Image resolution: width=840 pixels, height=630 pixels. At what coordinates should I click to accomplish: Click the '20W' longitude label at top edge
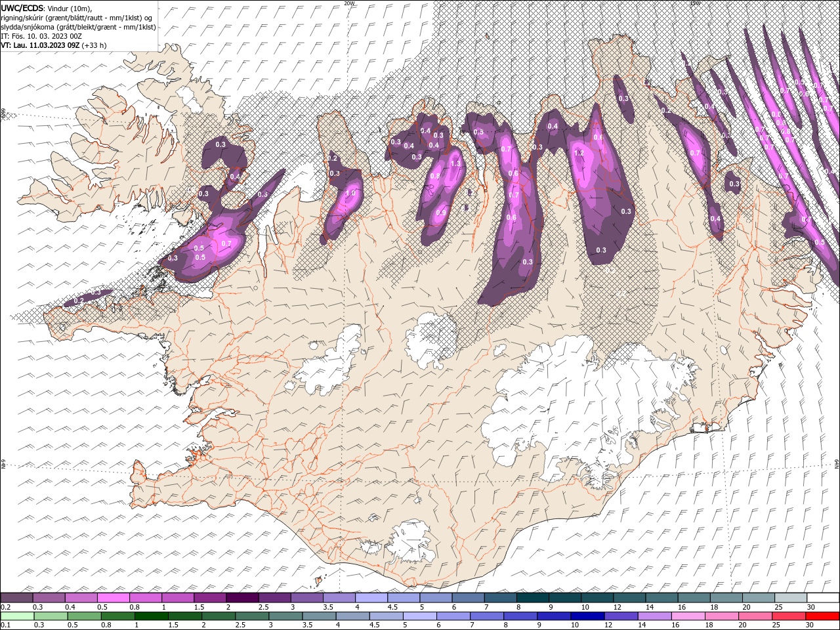(x=349, y=3)
